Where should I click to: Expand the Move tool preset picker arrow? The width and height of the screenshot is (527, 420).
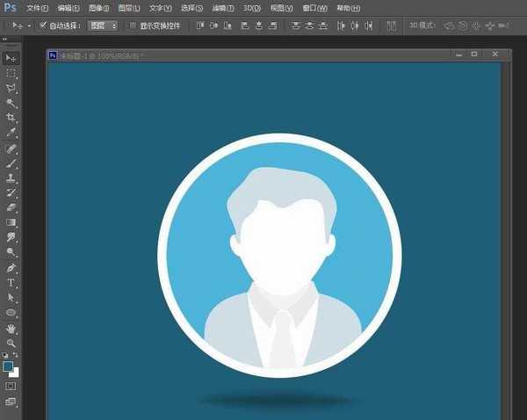click(29, 25)
